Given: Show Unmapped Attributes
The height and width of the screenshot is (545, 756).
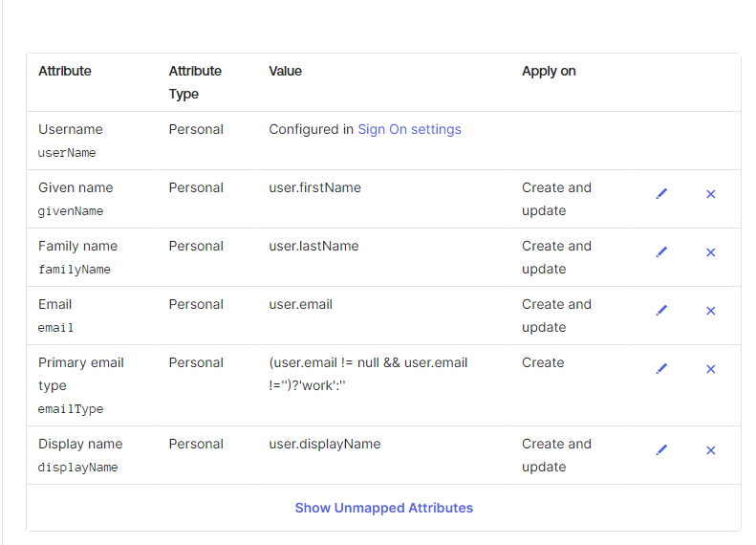Looking at the screenshot, I should pyautogui.click(x=383, y=508).
